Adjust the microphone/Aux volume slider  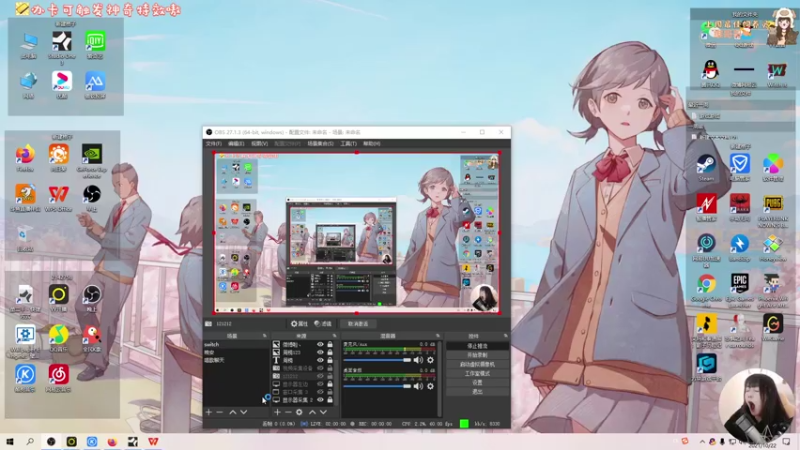click(x=378, y=360)
